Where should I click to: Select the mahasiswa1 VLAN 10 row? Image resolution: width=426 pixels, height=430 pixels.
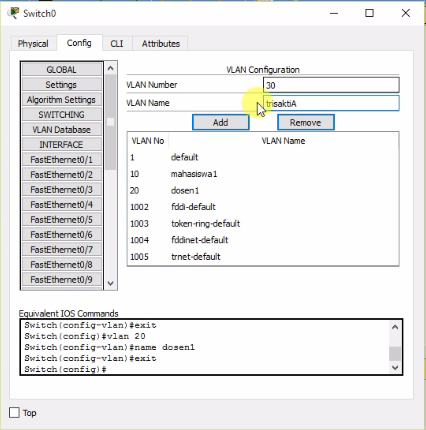coord(263,174)
